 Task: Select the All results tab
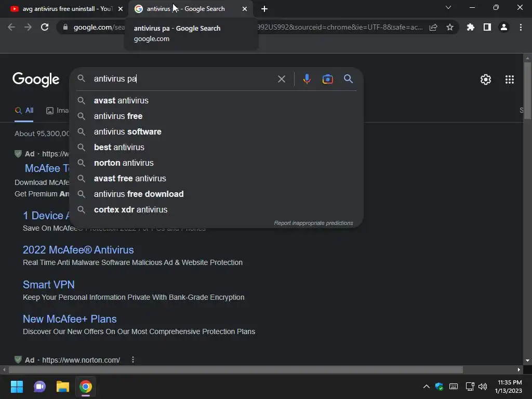tap(24, 111)
